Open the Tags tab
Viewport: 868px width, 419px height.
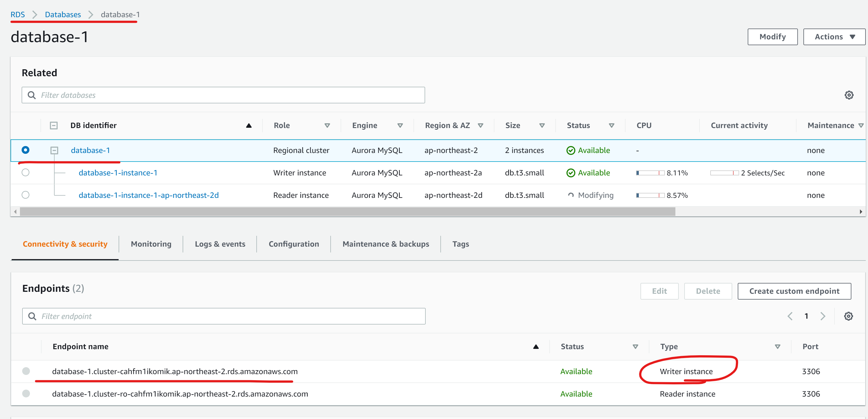(x=461, y=244)
